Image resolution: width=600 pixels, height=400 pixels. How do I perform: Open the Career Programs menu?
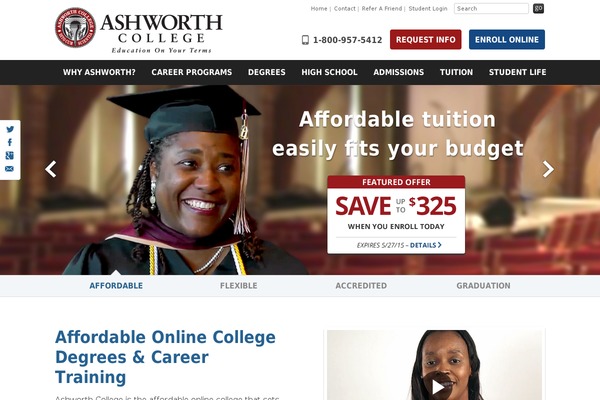191,72
